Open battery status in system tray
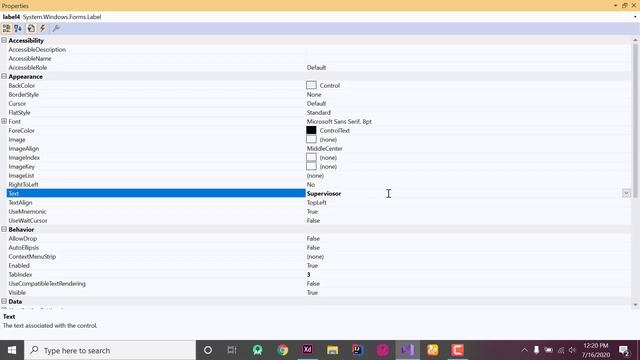 pyautogui.click(x=549, y=350)
